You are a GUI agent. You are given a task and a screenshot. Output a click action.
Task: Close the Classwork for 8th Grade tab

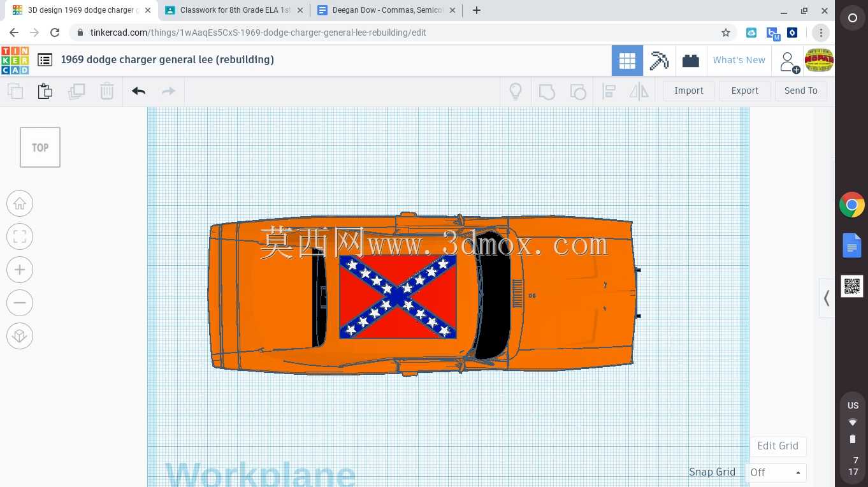click(x=300, y=10)
